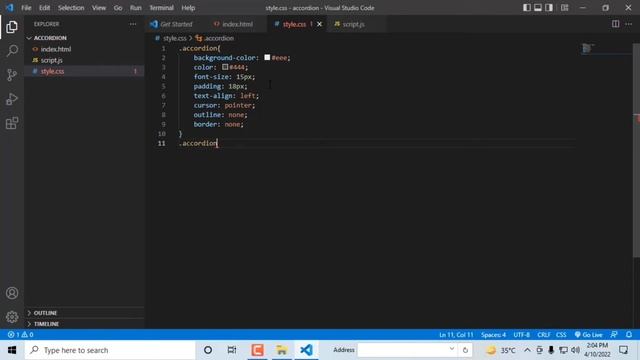Open notifications bell in status bar

pos(629,335)
